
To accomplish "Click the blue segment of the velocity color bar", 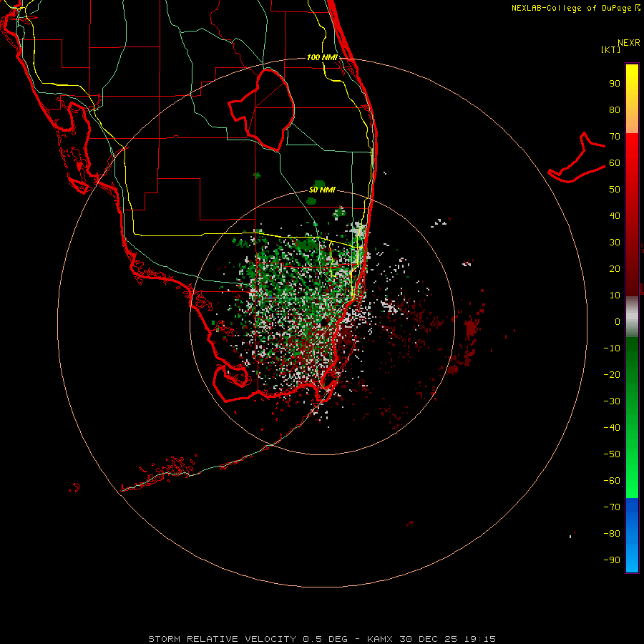I will coord(632,535).
